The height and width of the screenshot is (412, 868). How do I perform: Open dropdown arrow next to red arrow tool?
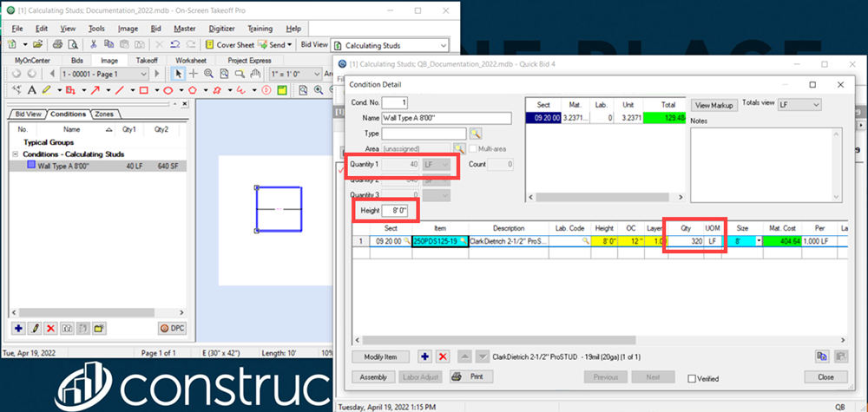[x=108, y=90]
